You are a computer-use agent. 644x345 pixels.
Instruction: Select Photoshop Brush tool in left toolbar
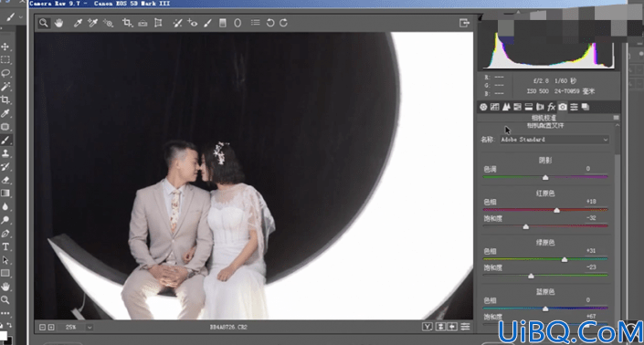(x=5, y=141)
